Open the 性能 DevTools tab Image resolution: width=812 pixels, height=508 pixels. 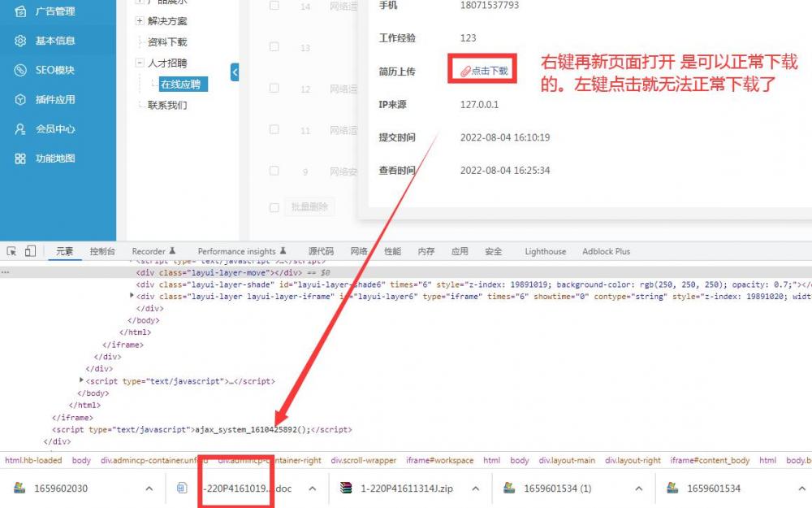point(392,251)
